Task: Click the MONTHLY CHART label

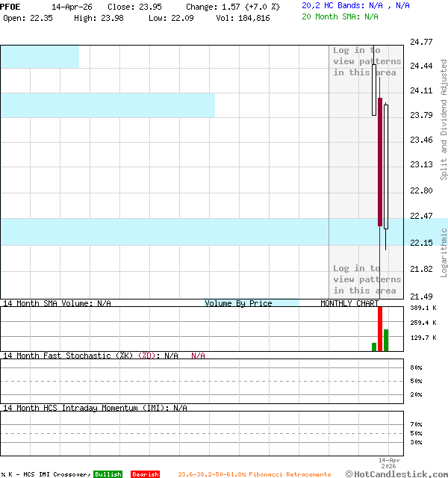Action: click(x=349, y=303)
